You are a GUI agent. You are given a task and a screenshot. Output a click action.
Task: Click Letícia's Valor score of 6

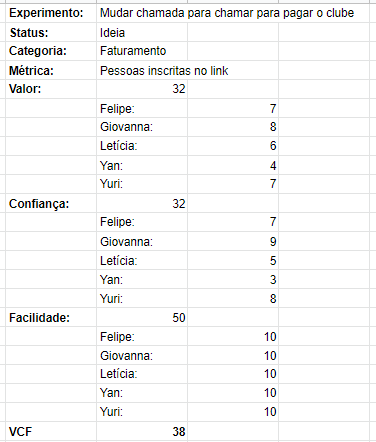pos(233,146)
